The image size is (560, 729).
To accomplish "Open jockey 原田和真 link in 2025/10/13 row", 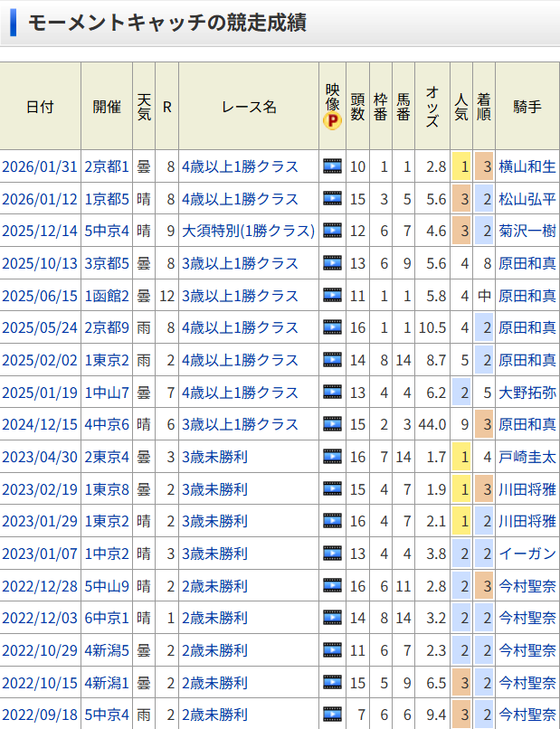I will click(x=527, y=263).
